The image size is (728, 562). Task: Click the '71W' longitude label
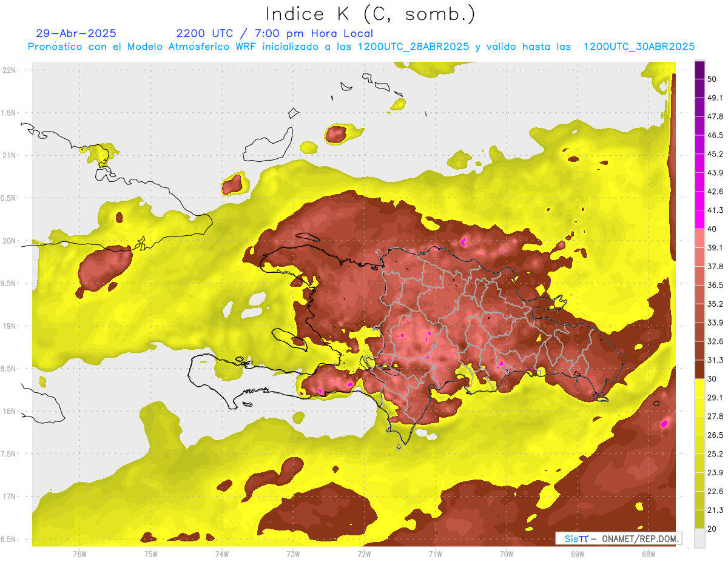(435, 554)
